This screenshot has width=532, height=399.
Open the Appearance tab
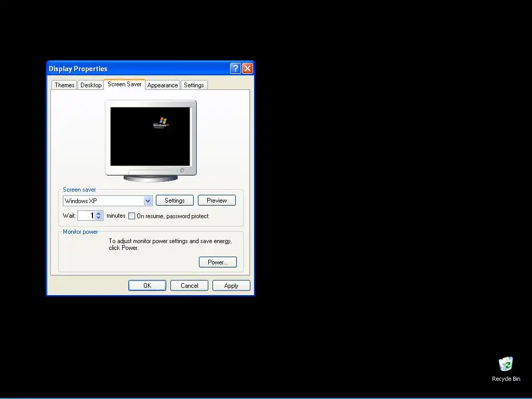click(163, 85)
